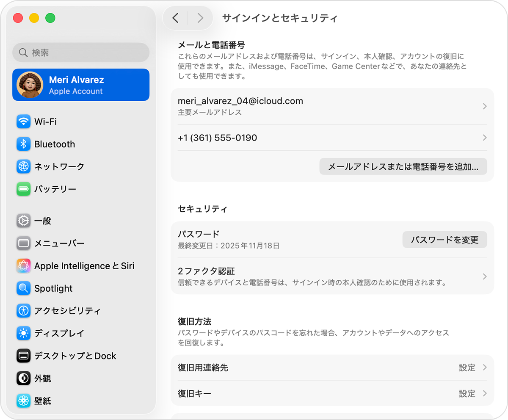Open the 壁紙 settings icon
Image resolution: width=508 pixels, height=420 pixels.
(23, 401)
